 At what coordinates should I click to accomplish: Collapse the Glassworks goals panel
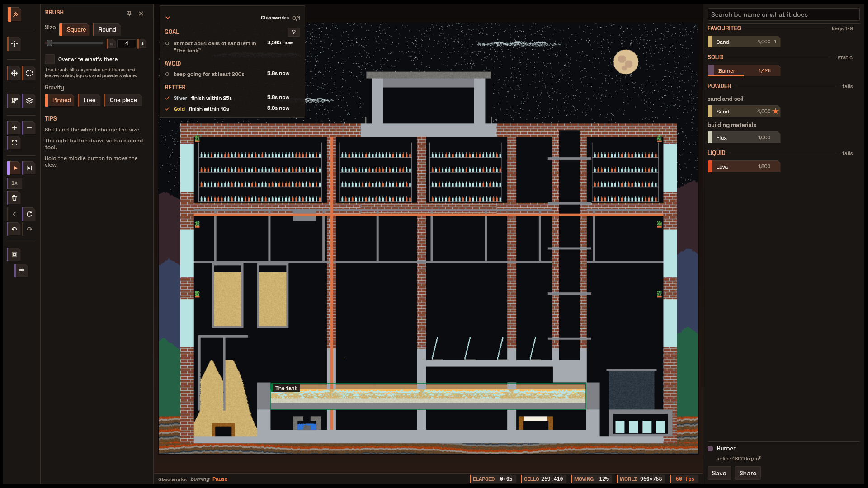pos(168,18)
